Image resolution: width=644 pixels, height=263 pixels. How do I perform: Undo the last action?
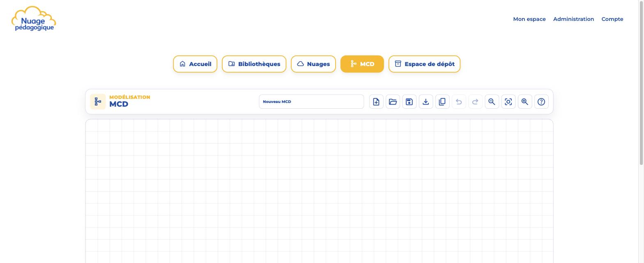[459, 102]
